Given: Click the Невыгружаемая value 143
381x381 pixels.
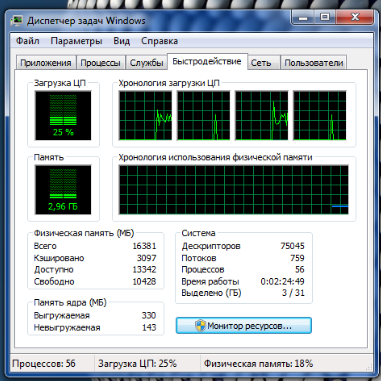Looking at the screenshot, I should click(149, 327).
